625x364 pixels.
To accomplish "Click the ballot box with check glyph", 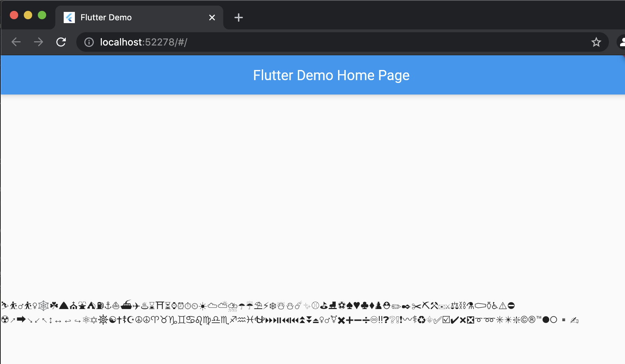I will (446, 320).
